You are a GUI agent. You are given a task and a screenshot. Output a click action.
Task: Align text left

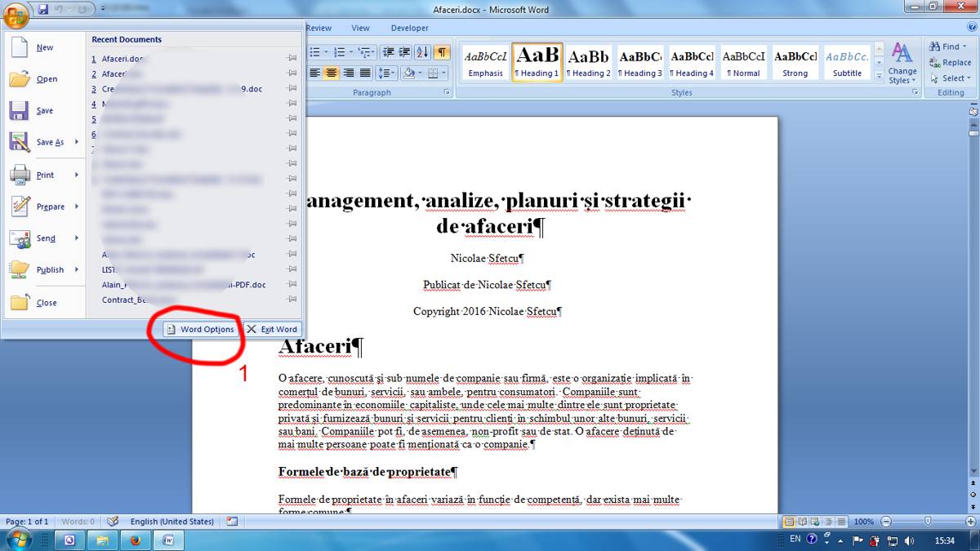point(314,73)
